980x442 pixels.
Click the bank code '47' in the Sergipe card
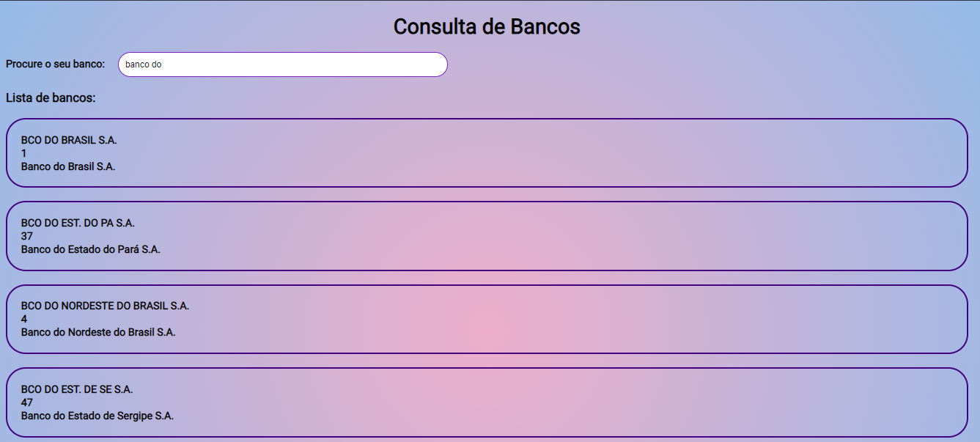coord(25,402)
